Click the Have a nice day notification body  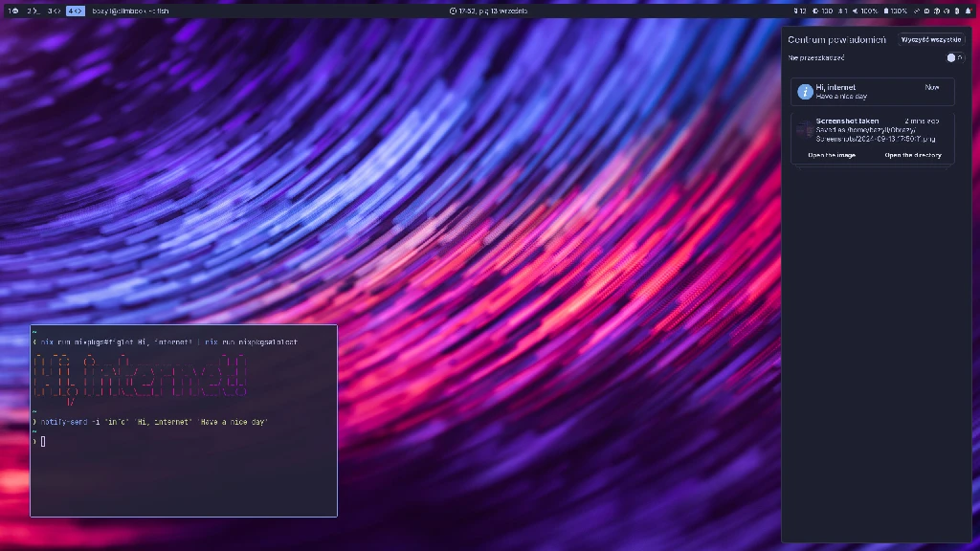tap(841, 97)
